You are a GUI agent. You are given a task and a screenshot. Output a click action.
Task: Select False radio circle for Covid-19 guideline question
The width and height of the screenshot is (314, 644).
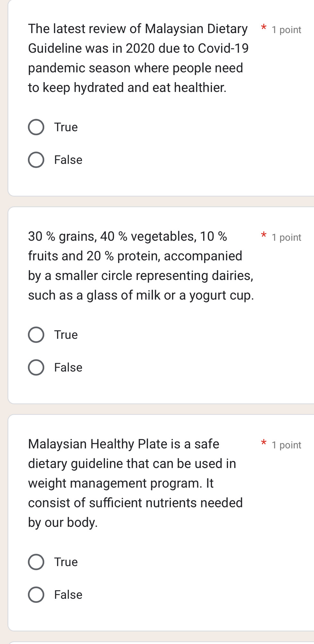tap(36, 160)
